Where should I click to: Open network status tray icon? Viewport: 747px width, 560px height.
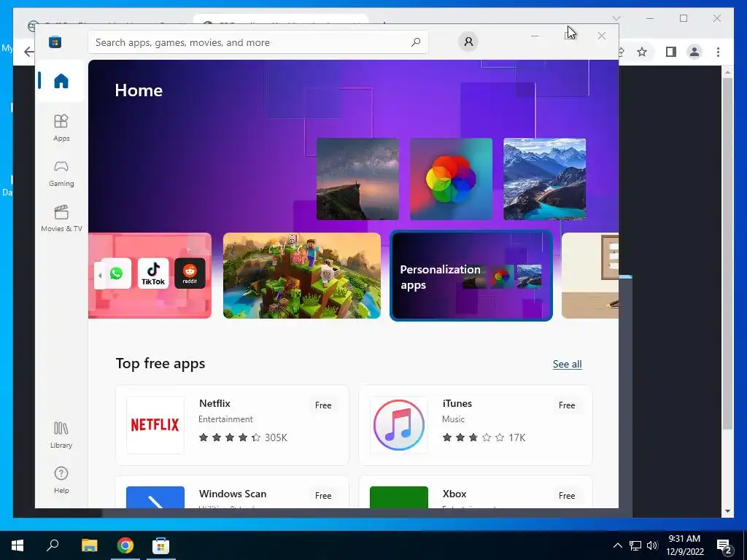pyautogui.click(x=635, y=545)
